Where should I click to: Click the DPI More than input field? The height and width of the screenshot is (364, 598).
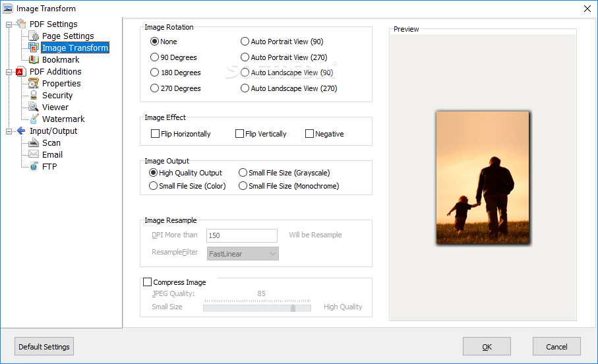(242, 235)
